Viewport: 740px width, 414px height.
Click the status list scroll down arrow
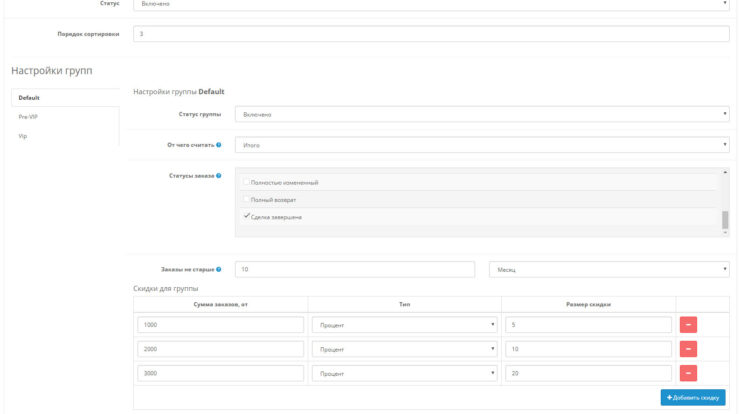click(725, 232)
